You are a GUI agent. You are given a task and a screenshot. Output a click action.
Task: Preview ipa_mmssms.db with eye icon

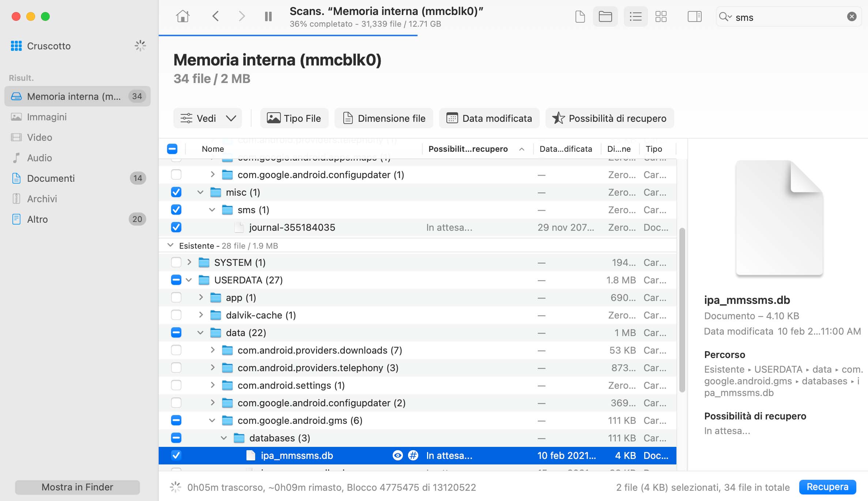pos(397,455)
